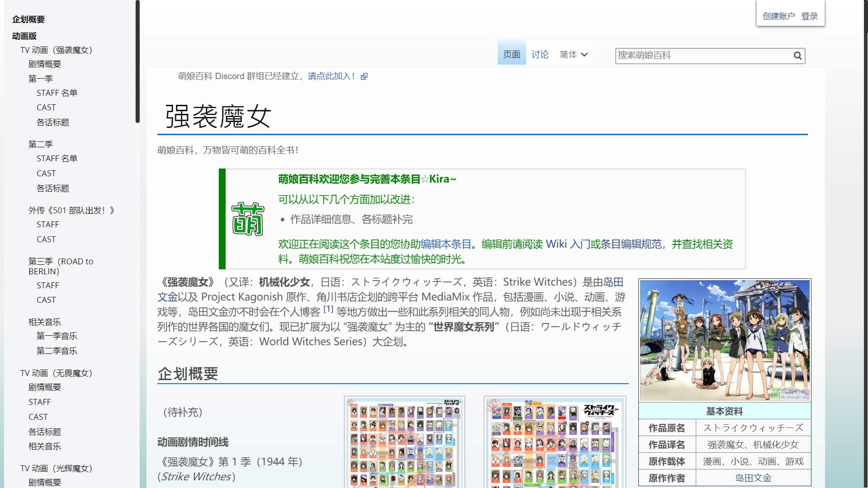Follow the 请点此加入！ Discord link
Viewport: 868px width, 488px height.
tap(331, 76)
